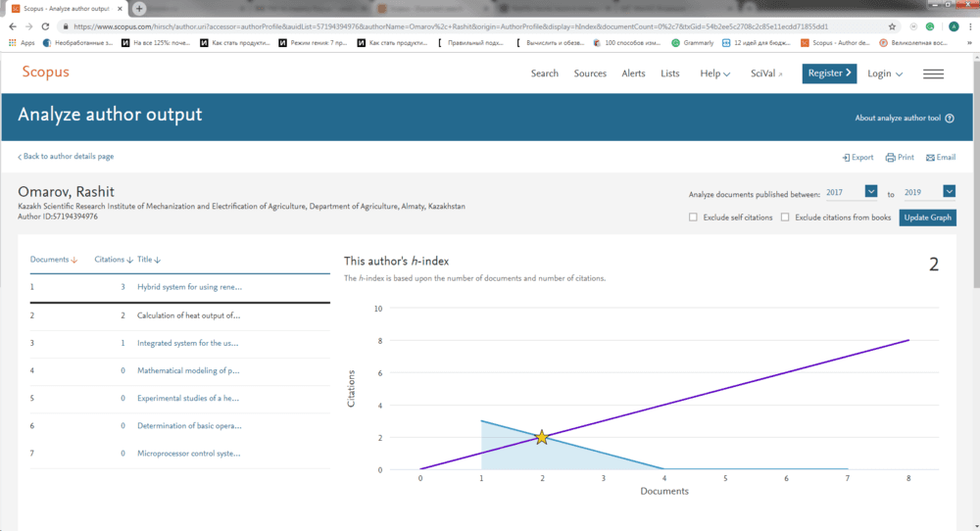980x531 pixels.
Task: Open document Microprocessor control syste...
Action: pos(189,454)
